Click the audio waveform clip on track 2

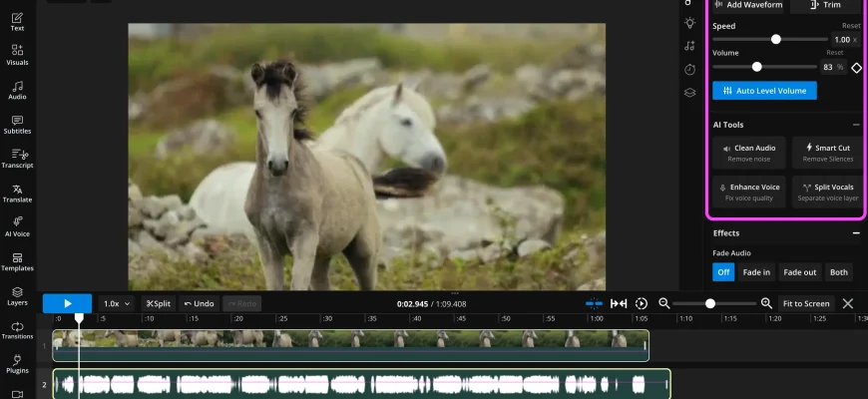point(361,384)
